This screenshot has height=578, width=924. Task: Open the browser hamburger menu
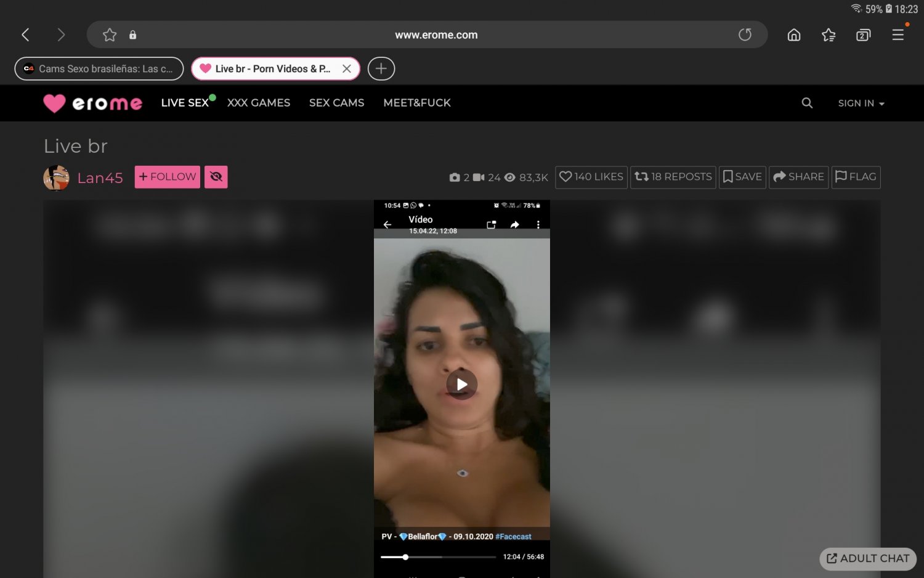(898, 35)
